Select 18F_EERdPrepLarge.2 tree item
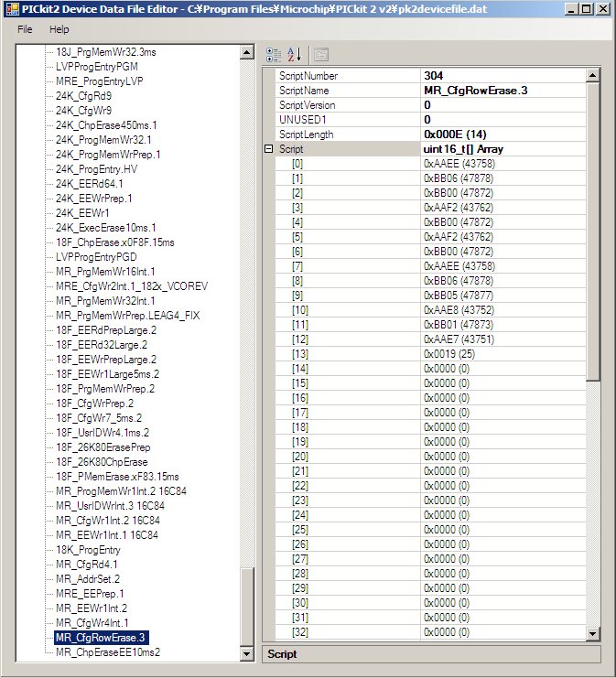Screen dimensions: 616x678 tap(106, 330)
